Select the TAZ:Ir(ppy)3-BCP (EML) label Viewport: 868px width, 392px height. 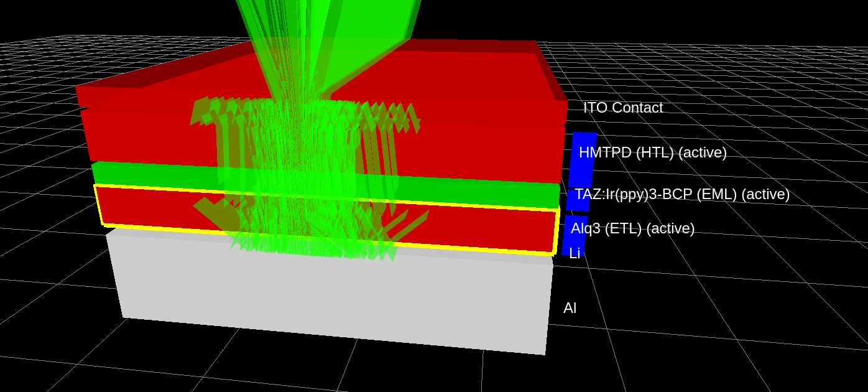tap(681, 195)
